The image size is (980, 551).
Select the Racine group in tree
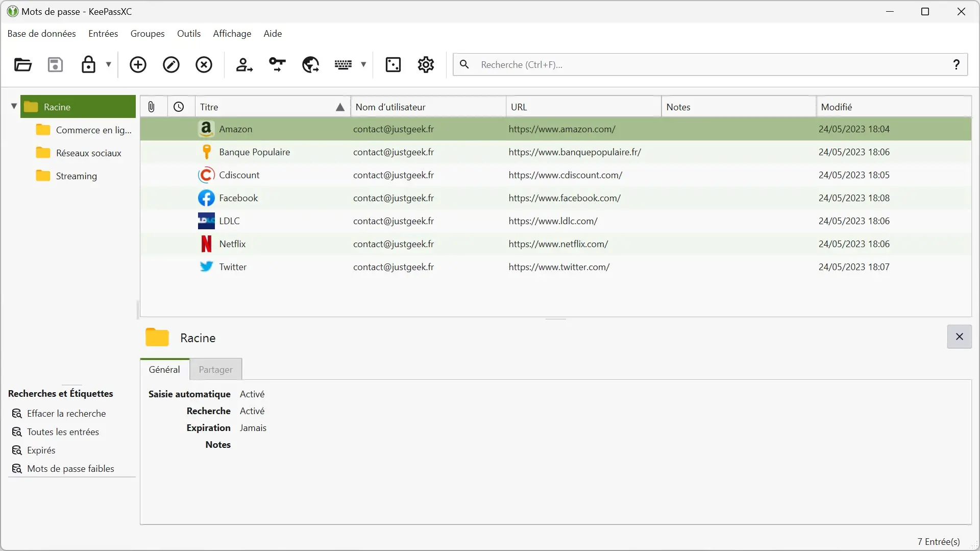click(x=78, y=107)
